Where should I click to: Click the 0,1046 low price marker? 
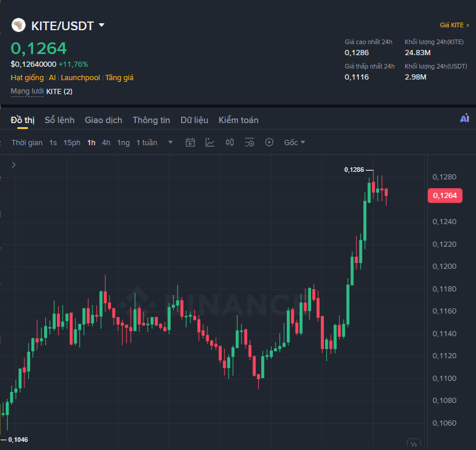[18, 440]
